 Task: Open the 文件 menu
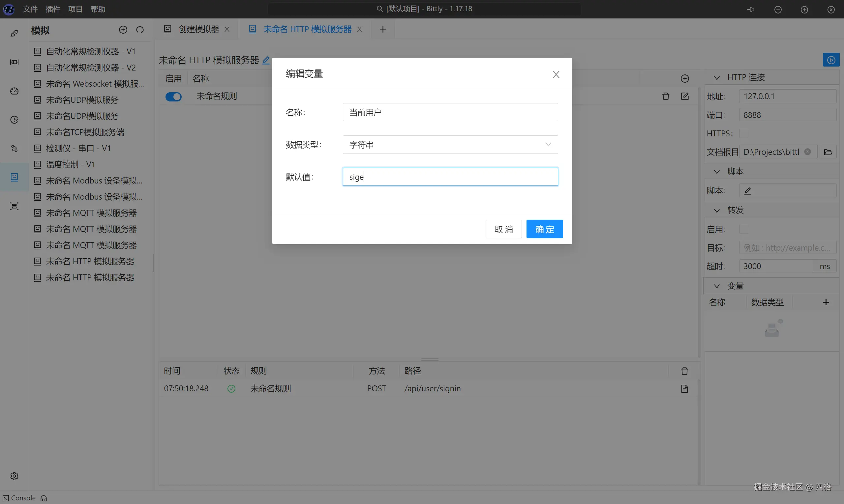(30, 9)
